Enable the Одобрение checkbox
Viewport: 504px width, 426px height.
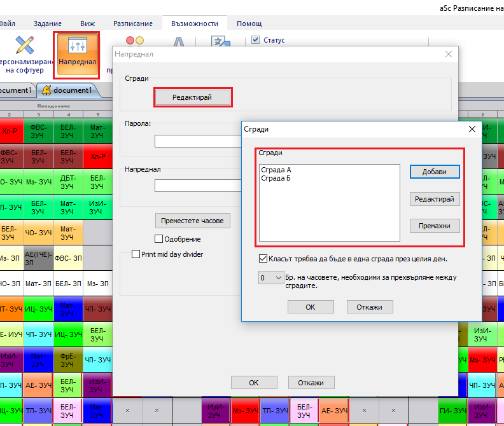click(159, 239)
